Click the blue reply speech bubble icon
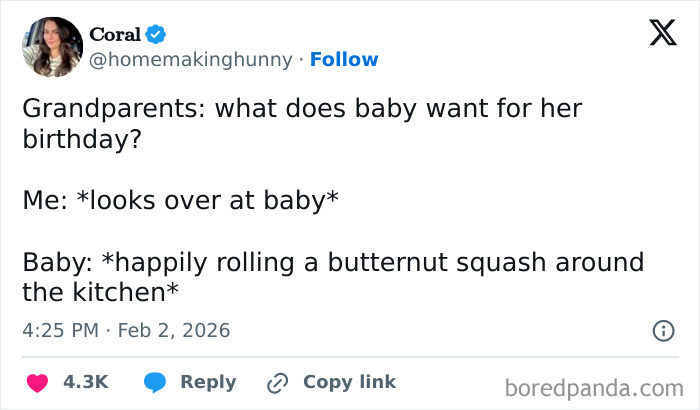 coord(155,382)
